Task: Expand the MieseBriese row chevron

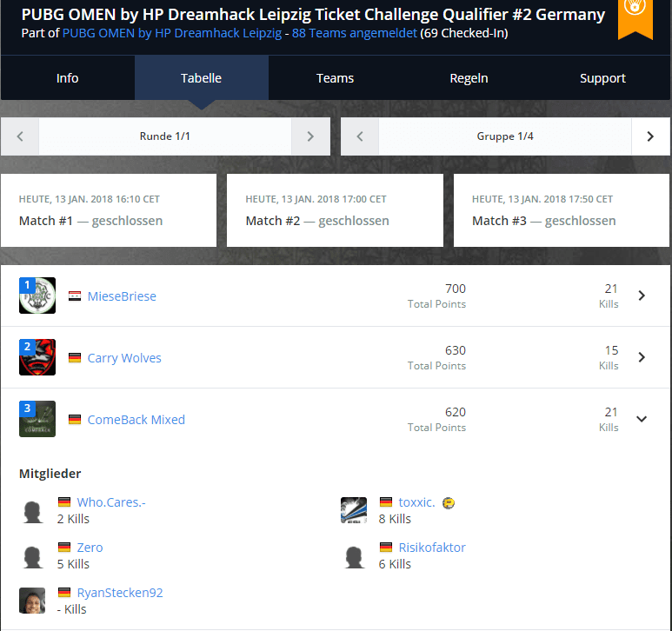Action: coord(642,296)
